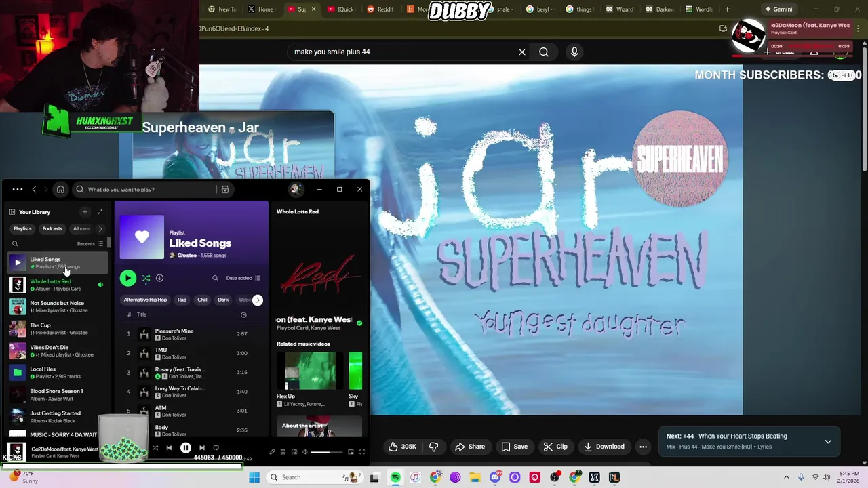Open Spotify profile avatar menu

[294, 189]
